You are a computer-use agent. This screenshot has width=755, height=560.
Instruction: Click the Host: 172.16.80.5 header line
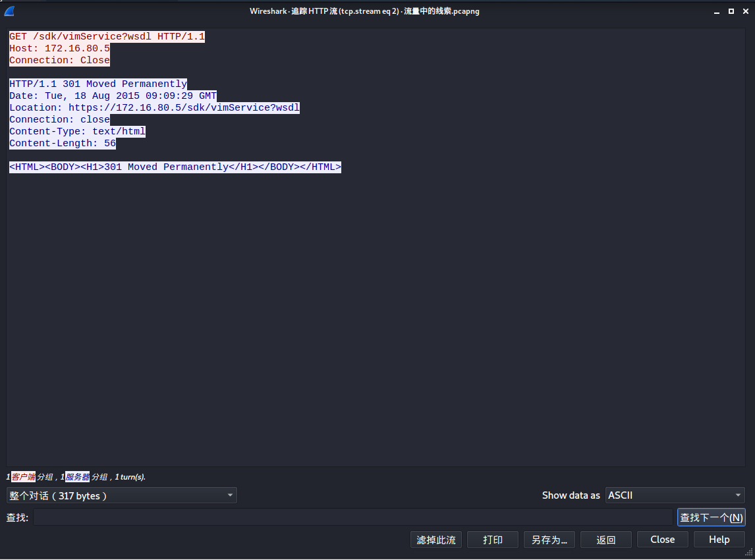pyautogui.click(x=60, y=49)
